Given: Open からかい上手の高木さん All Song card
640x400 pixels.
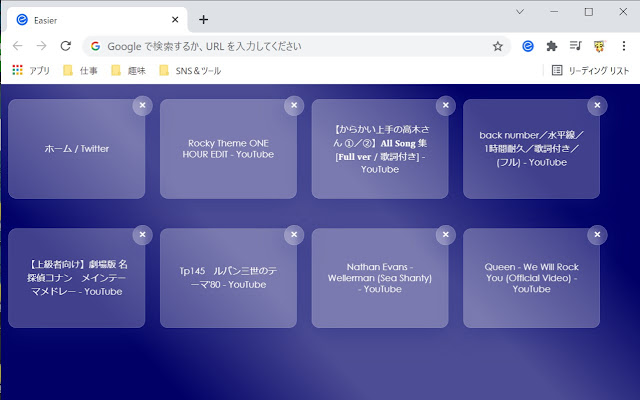Looking at the screenshot, I should [380, 149].
